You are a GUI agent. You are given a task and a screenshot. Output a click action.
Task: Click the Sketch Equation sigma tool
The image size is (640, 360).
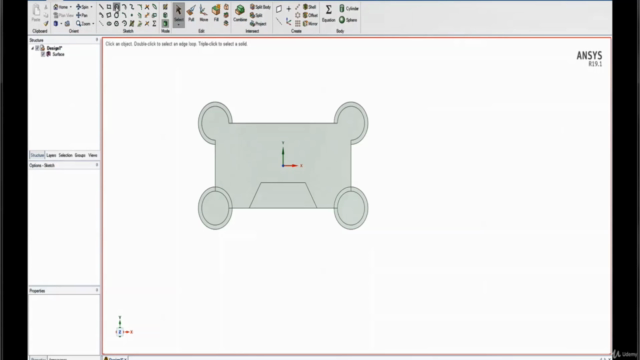click(154, 24)
